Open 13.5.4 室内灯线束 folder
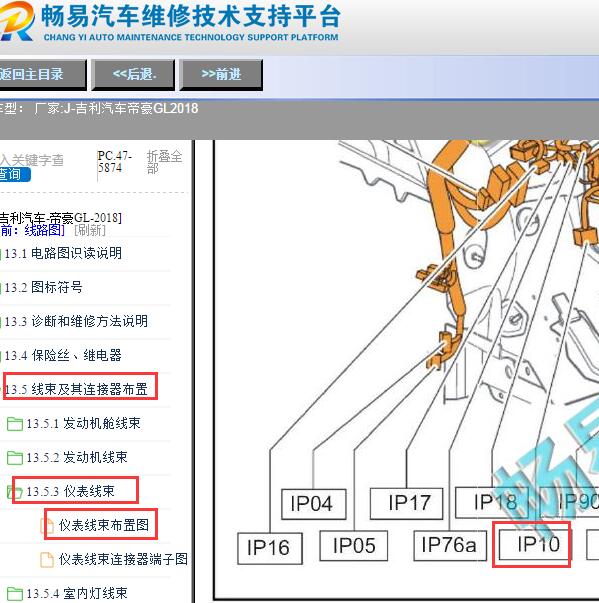This screenshot has height=603, width=599. pyautogui.click(x=77, y=593)
